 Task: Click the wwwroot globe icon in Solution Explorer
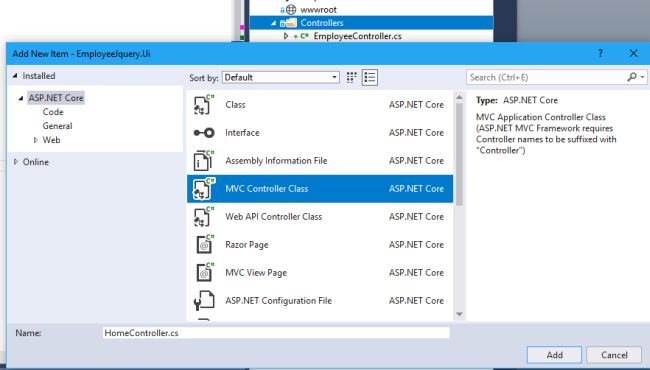click(x=291, y=10)
